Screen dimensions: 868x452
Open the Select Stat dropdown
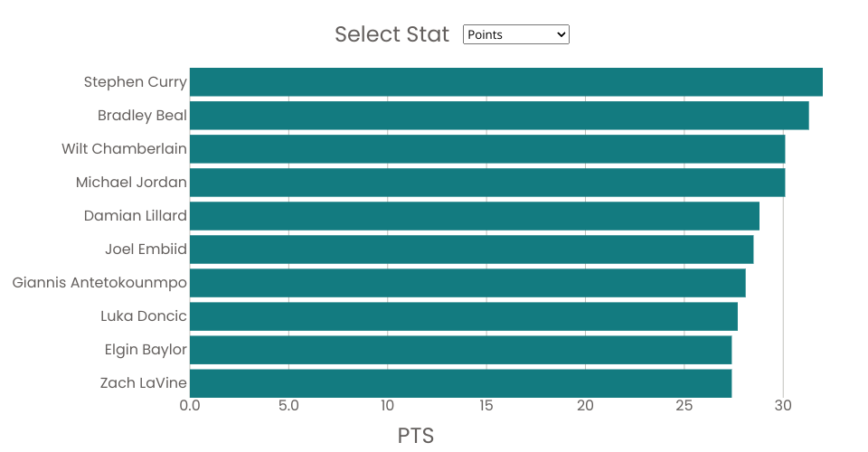coord(515,34)
